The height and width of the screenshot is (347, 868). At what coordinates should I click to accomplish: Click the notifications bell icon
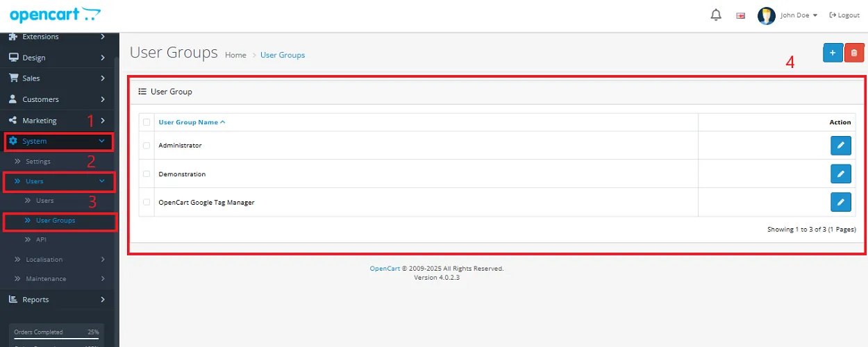coord(716,15)
